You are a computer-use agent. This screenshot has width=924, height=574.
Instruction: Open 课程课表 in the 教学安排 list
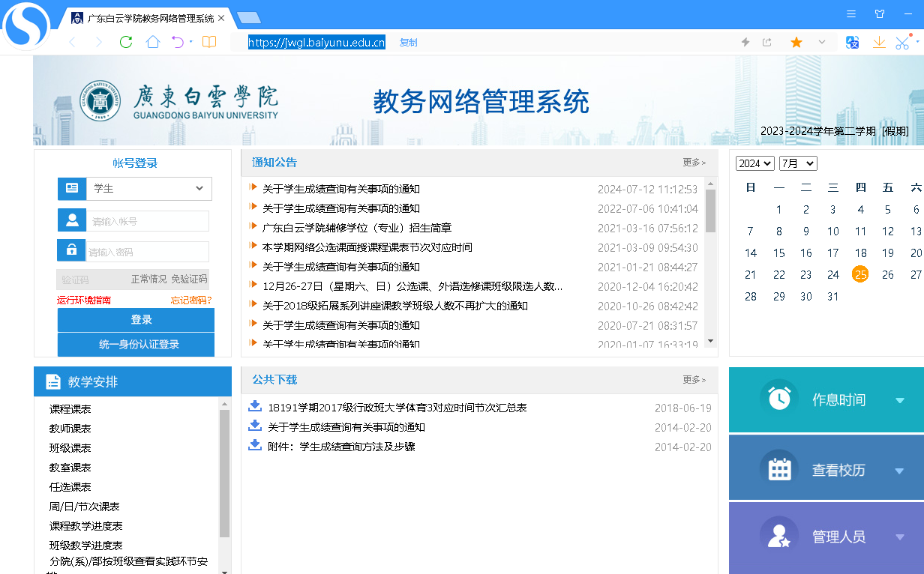click(70, 409)
